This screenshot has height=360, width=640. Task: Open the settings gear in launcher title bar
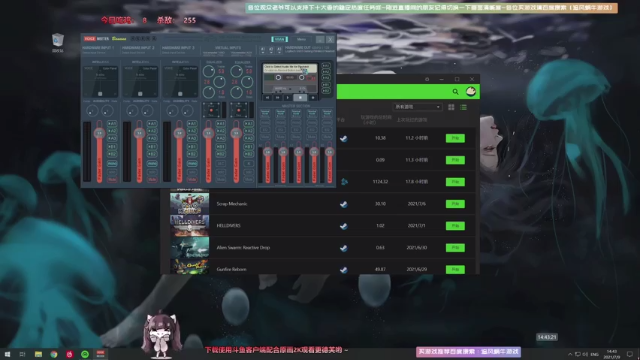[x=427, y=79]
